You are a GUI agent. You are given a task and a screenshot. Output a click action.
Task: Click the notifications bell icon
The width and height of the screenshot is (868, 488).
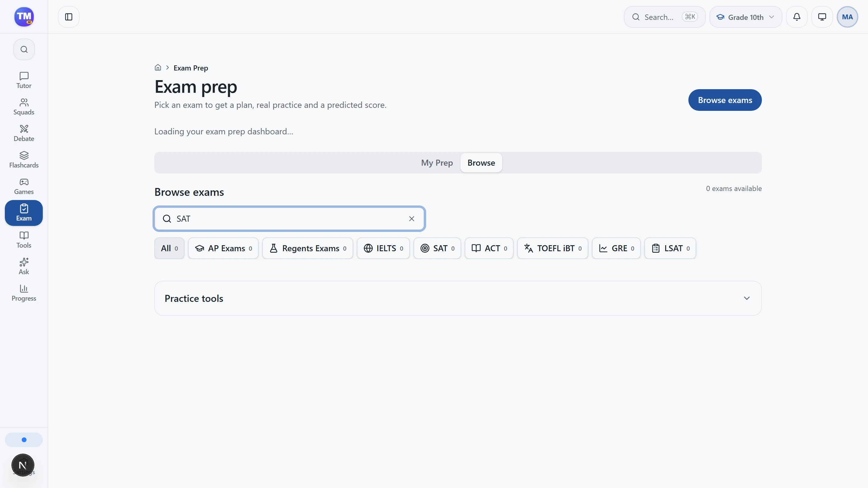click(x=797, y=17)
